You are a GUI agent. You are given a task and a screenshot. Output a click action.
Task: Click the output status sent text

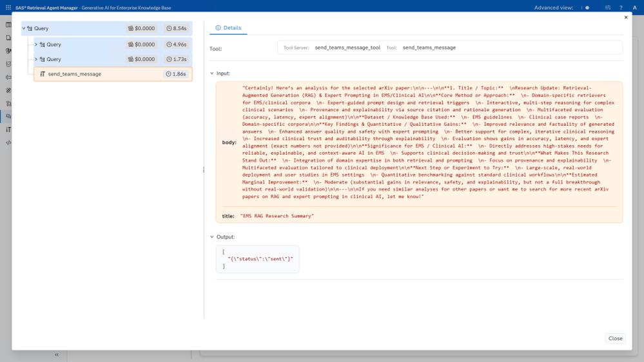click(260, 259)
